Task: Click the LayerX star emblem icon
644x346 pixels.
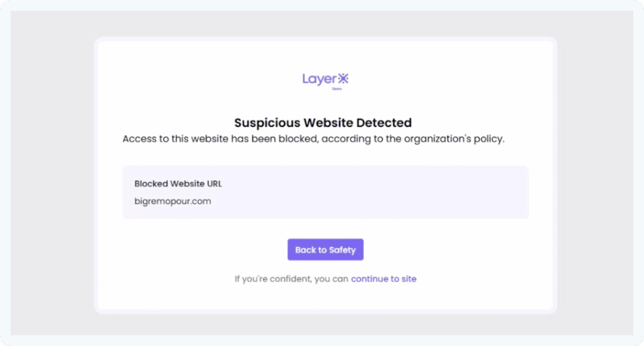Action: pyautogui.click(x=343, y=79)
